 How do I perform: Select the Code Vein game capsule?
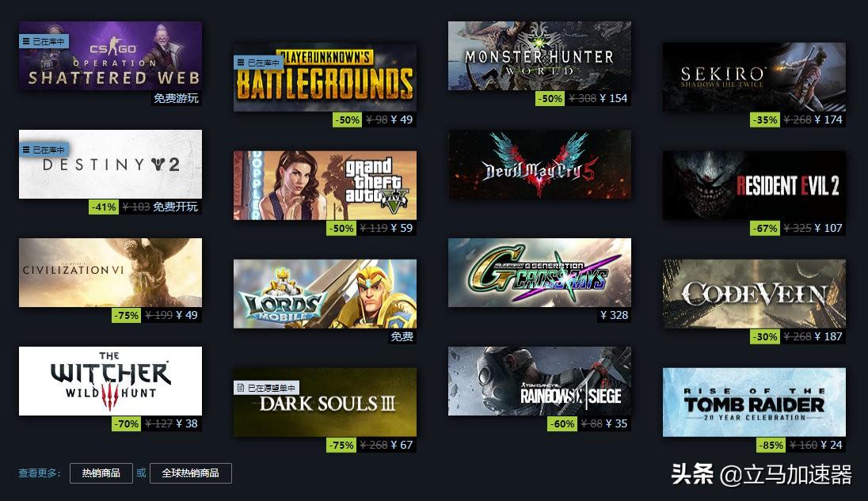coord(755,294)
